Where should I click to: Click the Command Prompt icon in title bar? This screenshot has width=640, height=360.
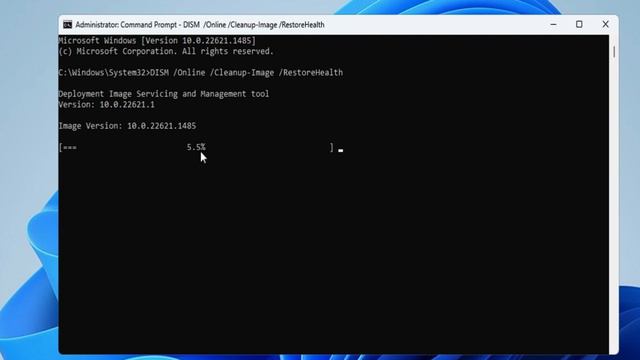click(67, 25)
